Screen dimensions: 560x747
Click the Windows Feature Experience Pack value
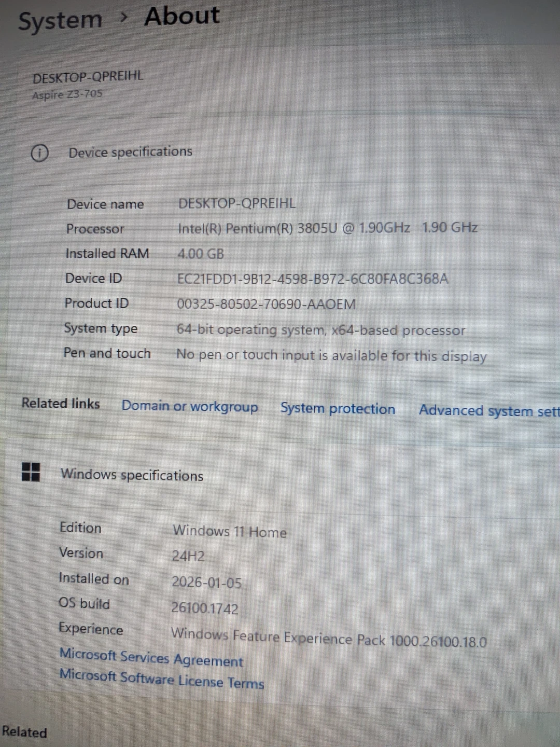click(329, 638)
